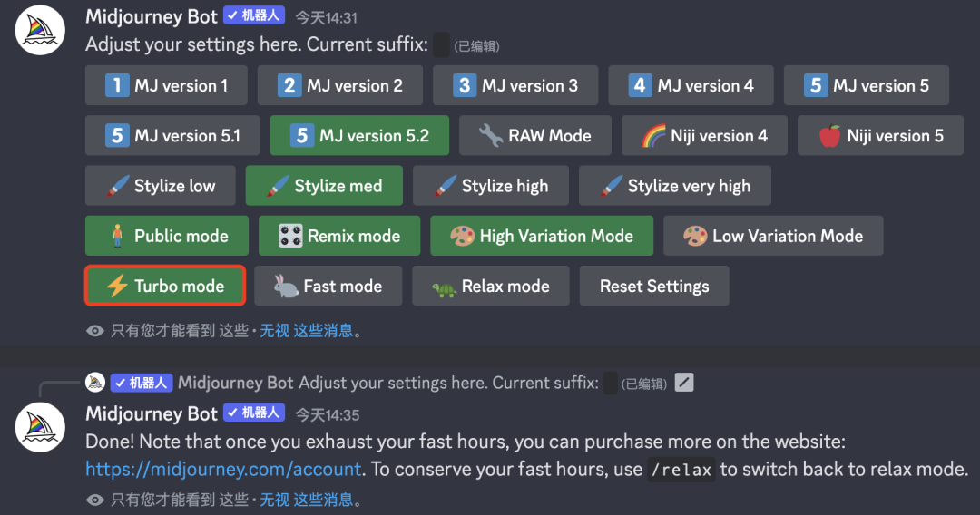
Task: Dismiss first message via 无视 这些消息 link
Action: (307, 330)
